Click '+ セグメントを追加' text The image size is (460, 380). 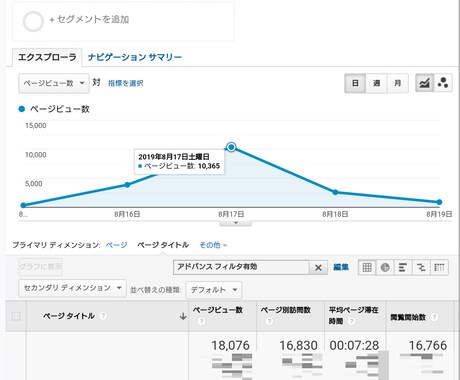[89, 19]
